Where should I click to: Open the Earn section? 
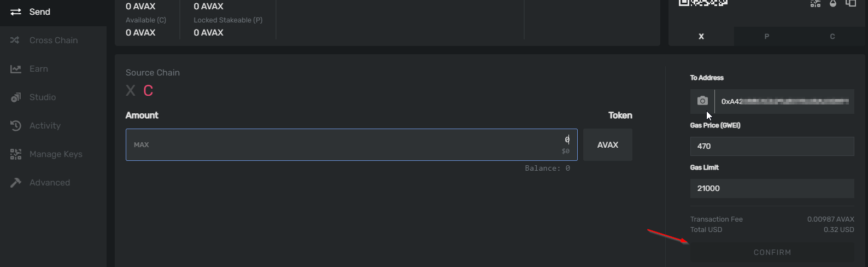(38, 69)
